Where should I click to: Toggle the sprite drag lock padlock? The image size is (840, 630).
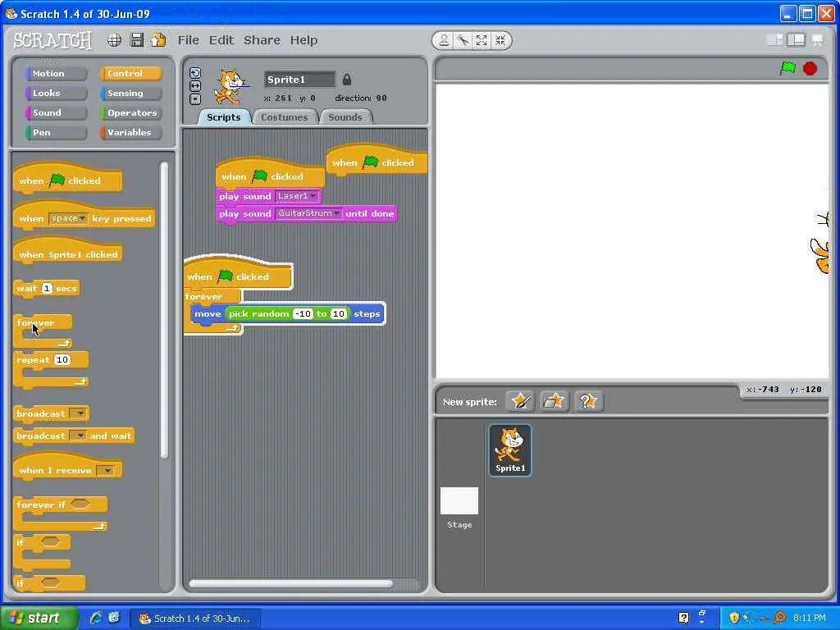point(347,80)
